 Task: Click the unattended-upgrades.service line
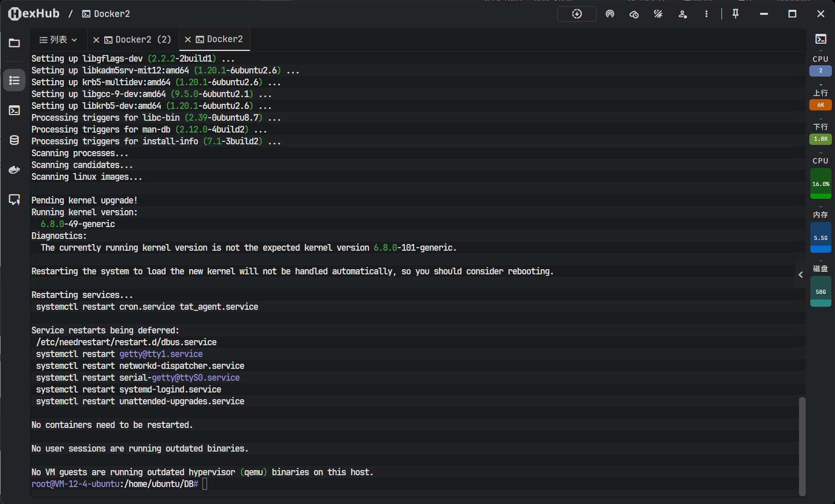click(x=140, y=401)
